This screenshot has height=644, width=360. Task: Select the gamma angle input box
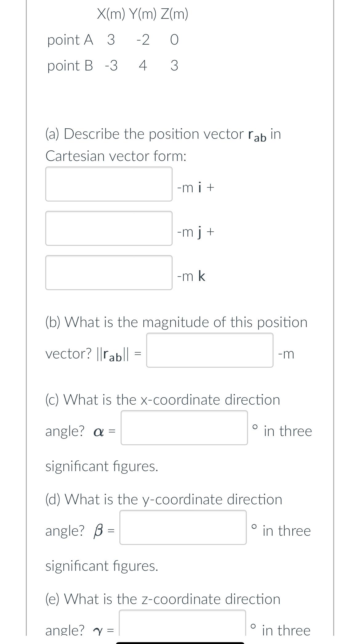point(183,625)
